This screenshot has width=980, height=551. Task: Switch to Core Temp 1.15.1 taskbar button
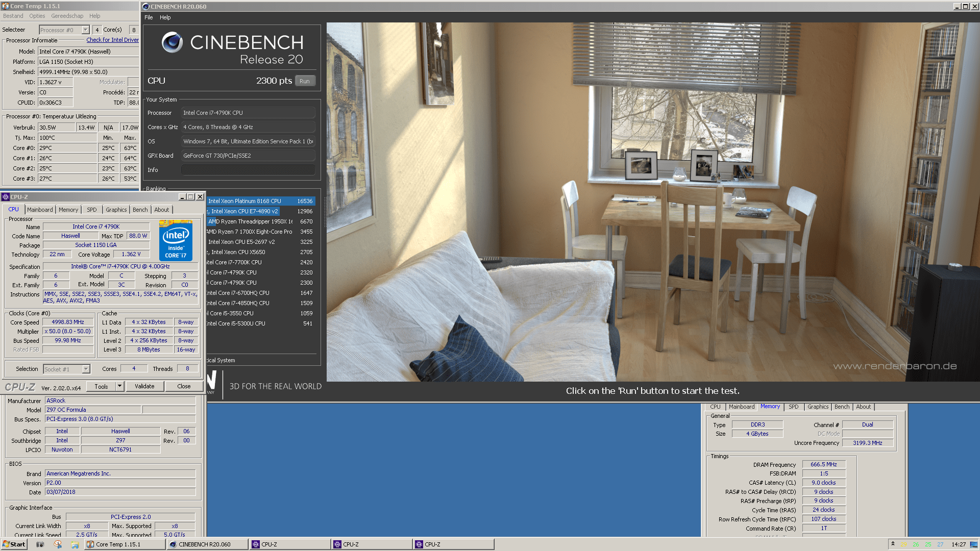[x=125, y=544]
